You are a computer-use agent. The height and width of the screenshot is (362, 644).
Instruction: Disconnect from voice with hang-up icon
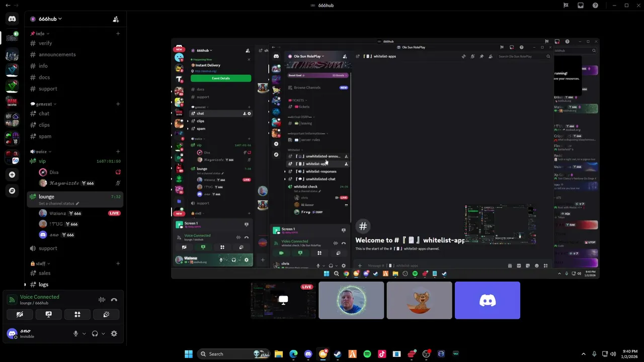(x=114, y=300)
